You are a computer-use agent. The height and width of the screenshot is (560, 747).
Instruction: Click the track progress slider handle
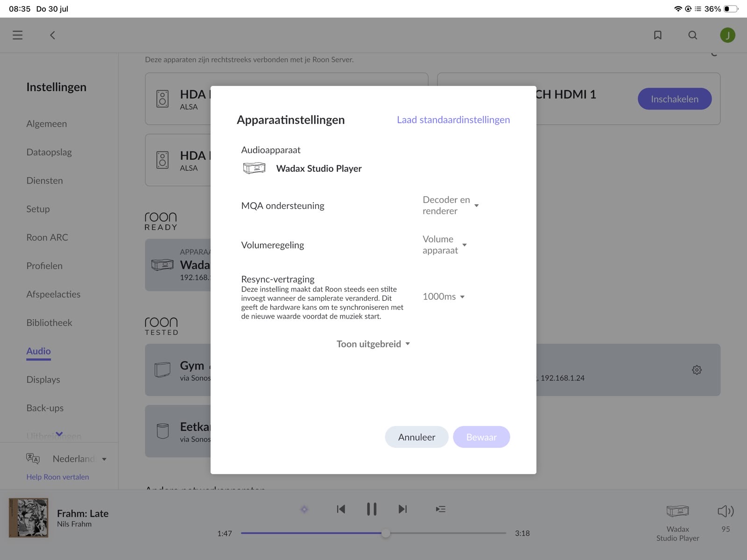click(x=386, y=533)
